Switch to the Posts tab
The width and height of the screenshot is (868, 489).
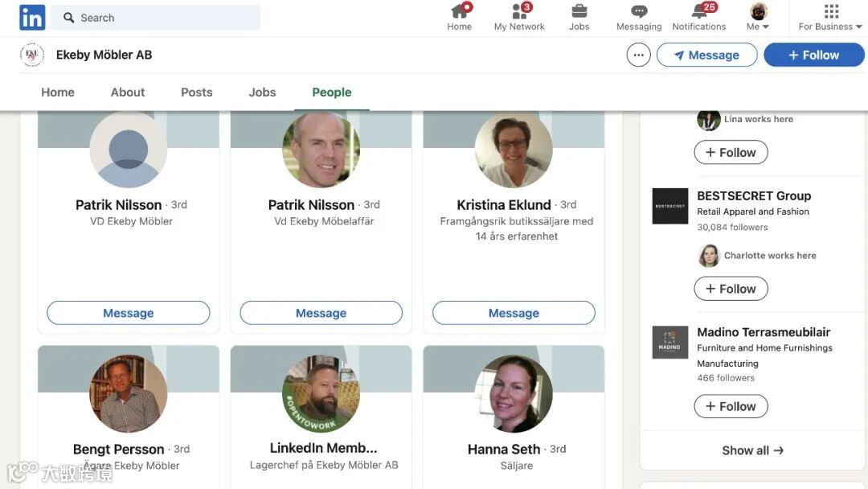click(x=197, y=92)
